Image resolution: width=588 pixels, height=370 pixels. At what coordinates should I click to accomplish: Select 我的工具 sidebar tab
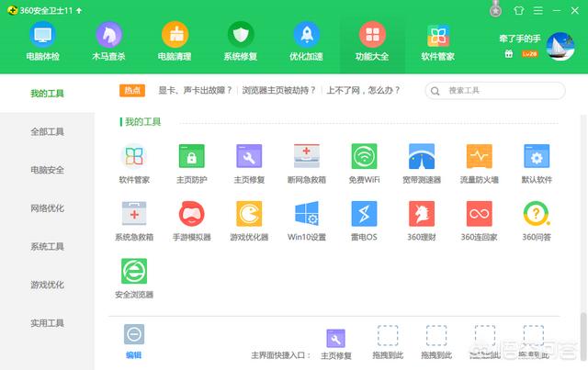click(x=47, y=94)
